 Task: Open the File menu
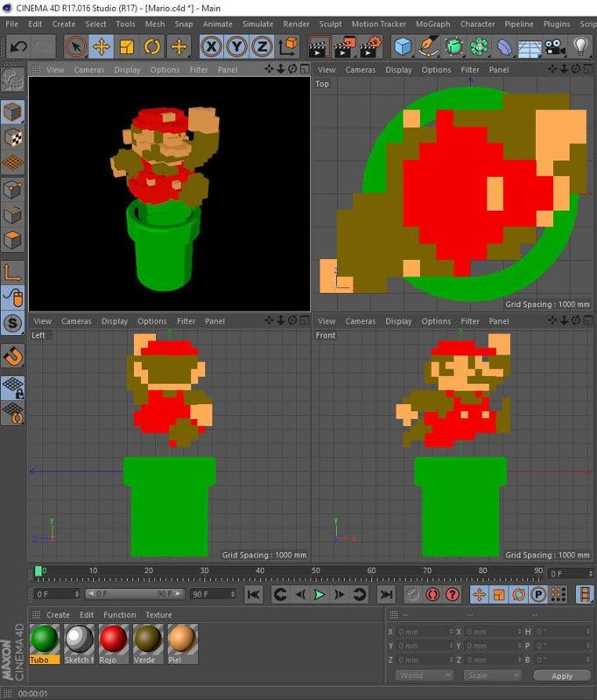pyautogui.click(x=12, y=24)
